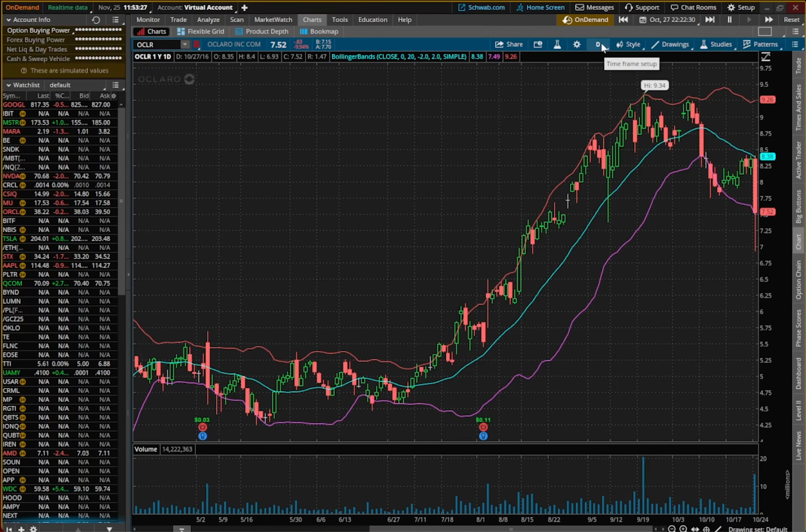Click the calendar icon next to Share

[538, 44]
